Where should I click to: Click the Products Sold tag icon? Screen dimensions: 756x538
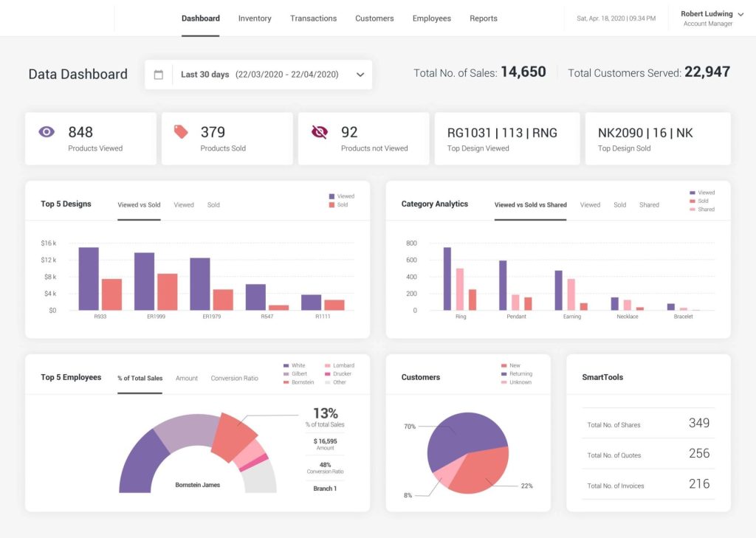[x=181, y=132]
